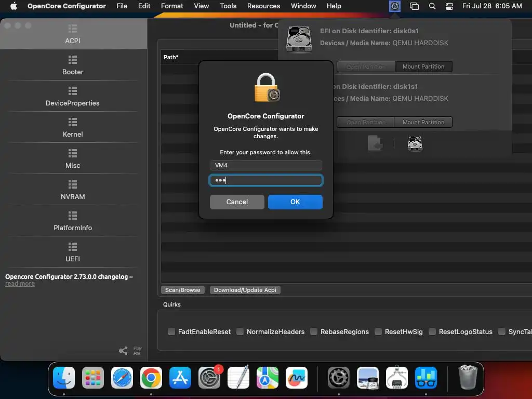The width and height of the screenshot is (532, 399).
Task: Click the small hard disk icon in popover footer
Action: (415, 143)
